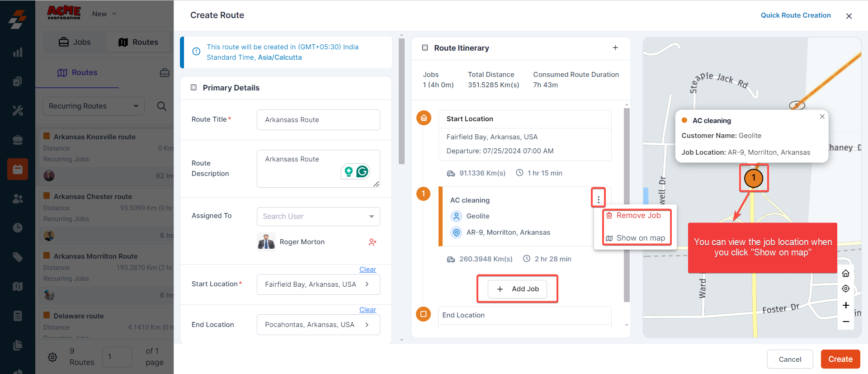Screen dimensions: 868x374
Task: Click the page number input box
Action: pos(117,357)
